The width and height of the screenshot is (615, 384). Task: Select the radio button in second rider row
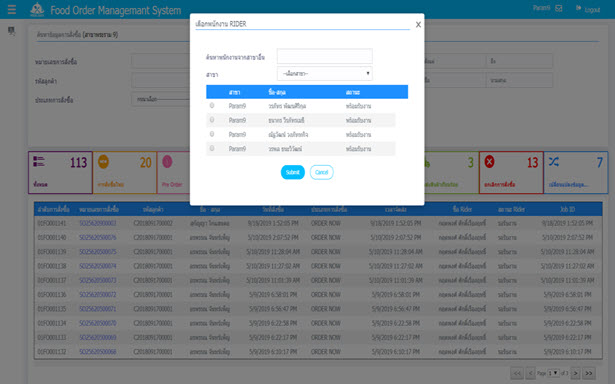pos(212,120)
